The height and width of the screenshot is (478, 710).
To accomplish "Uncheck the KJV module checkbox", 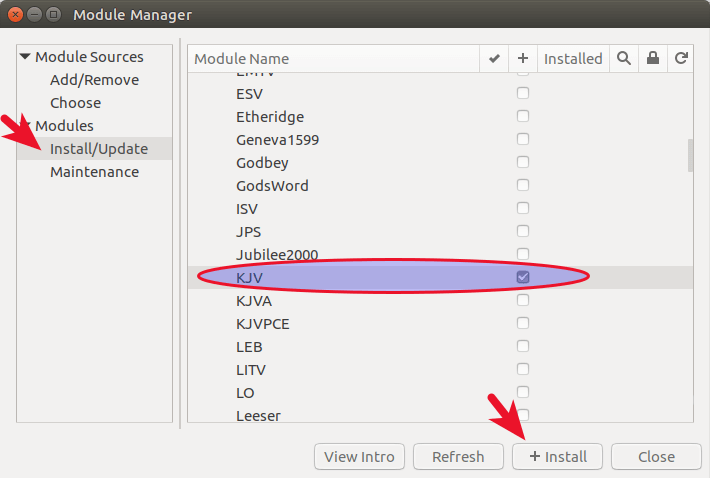I will [x=523, y=276].
